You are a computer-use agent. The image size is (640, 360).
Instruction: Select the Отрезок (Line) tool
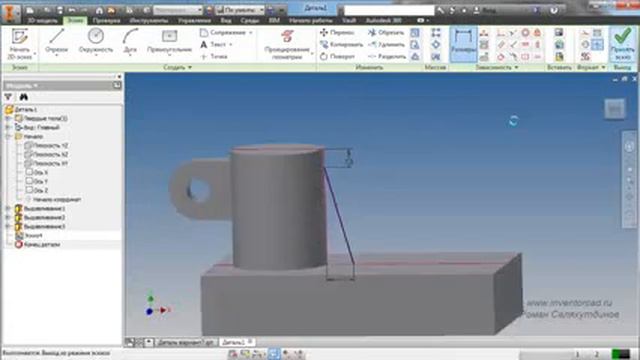click(57, 42)
